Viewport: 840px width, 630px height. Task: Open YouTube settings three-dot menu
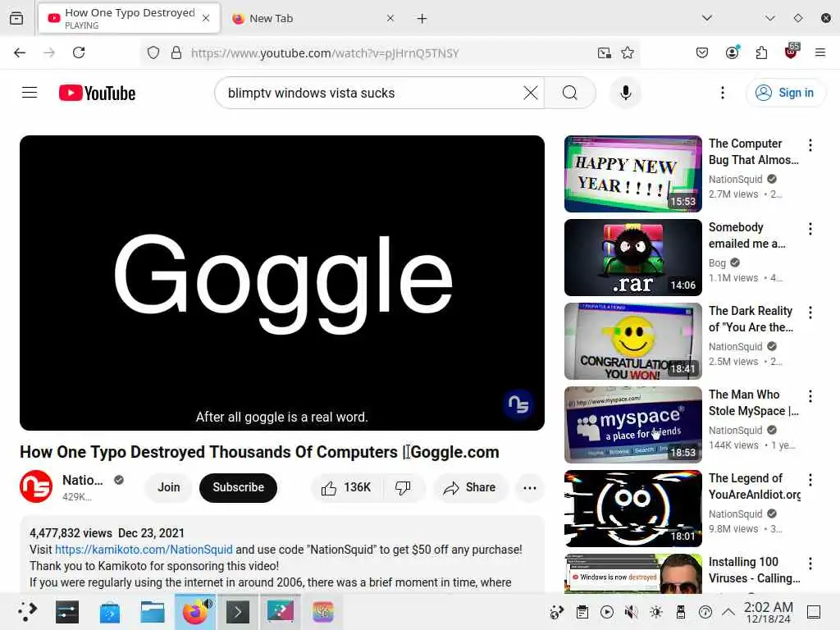coord(722,93)
